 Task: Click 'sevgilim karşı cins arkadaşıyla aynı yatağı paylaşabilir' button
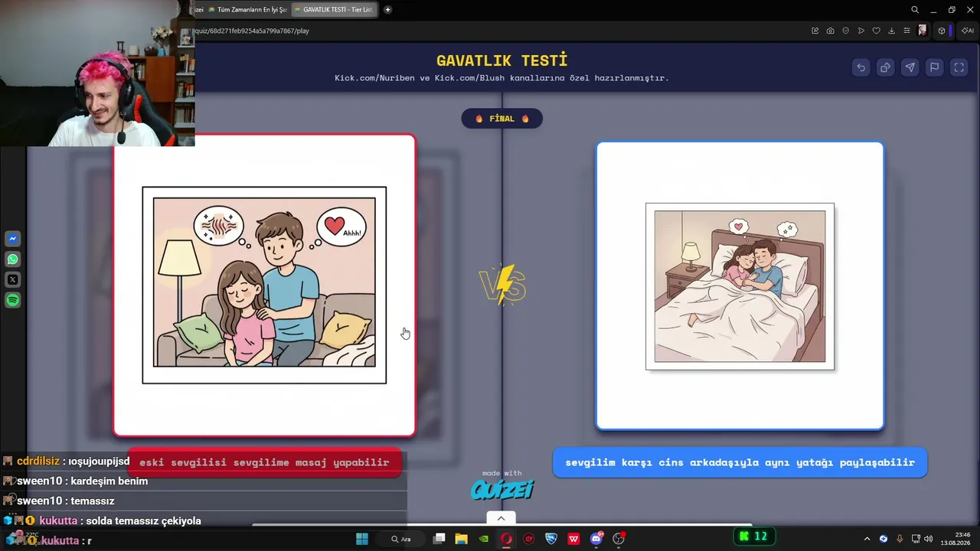click(740, 463)
